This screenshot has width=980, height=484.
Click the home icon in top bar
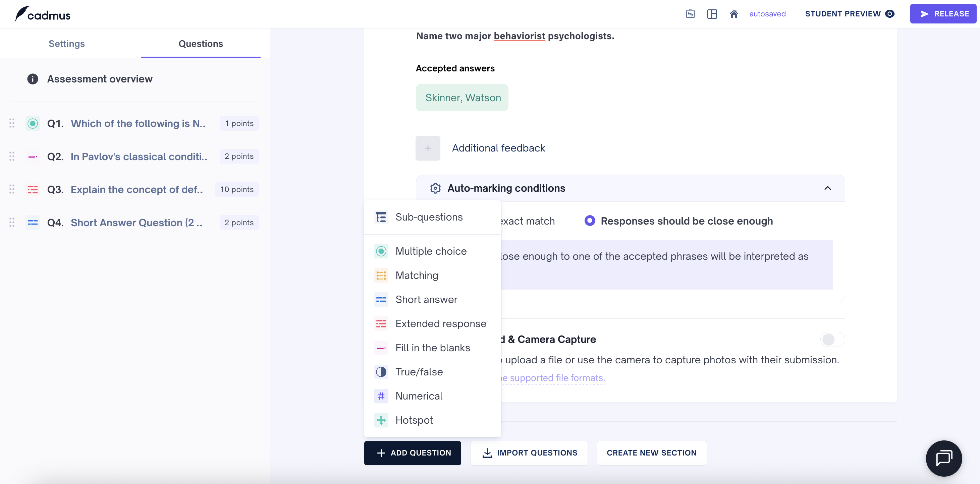pos(733,14)
